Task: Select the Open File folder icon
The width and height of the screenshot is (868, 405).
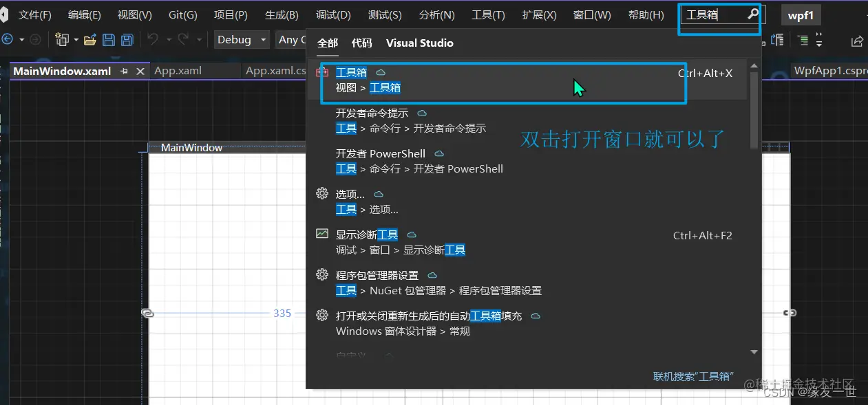Action: click(89, 39)
